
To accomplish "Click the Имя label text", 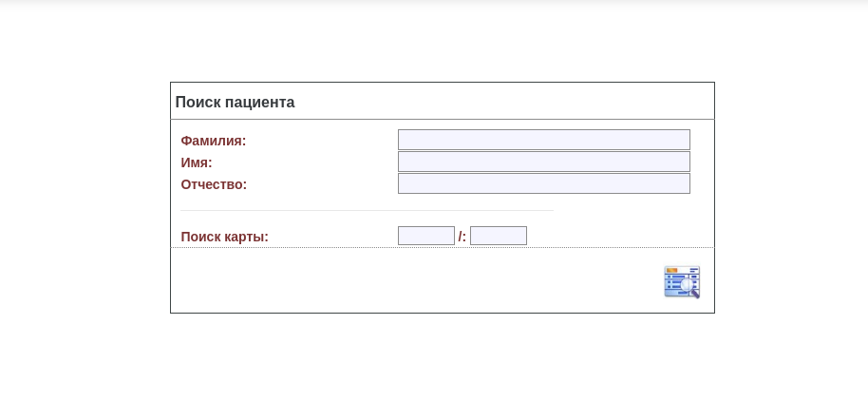I will (x=196, y=162).
